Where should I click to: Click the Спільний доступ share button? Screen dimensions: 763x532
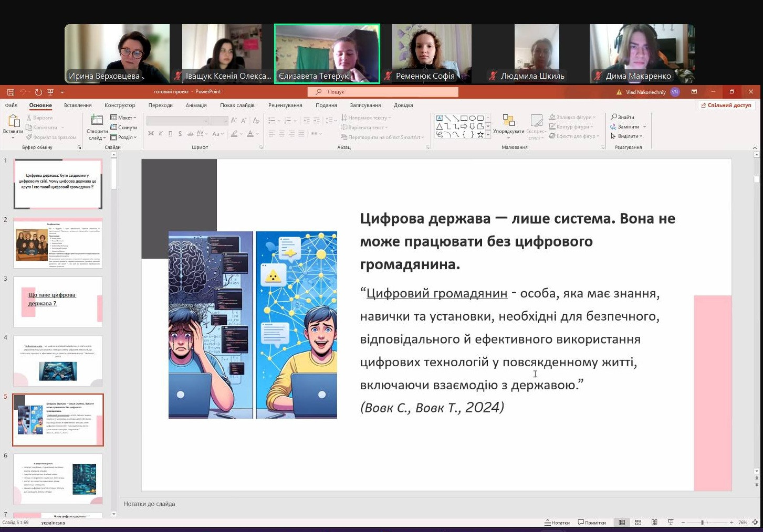coord(726,105)
